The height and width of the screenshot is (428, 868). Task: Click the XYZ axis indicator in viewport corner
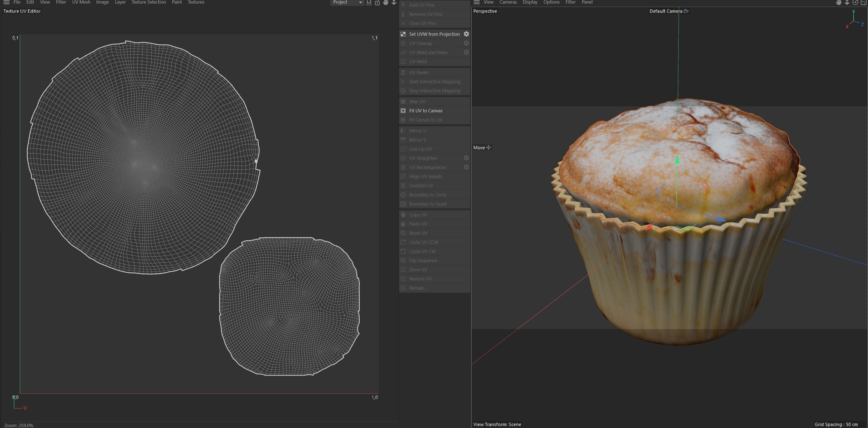point(854,20)
